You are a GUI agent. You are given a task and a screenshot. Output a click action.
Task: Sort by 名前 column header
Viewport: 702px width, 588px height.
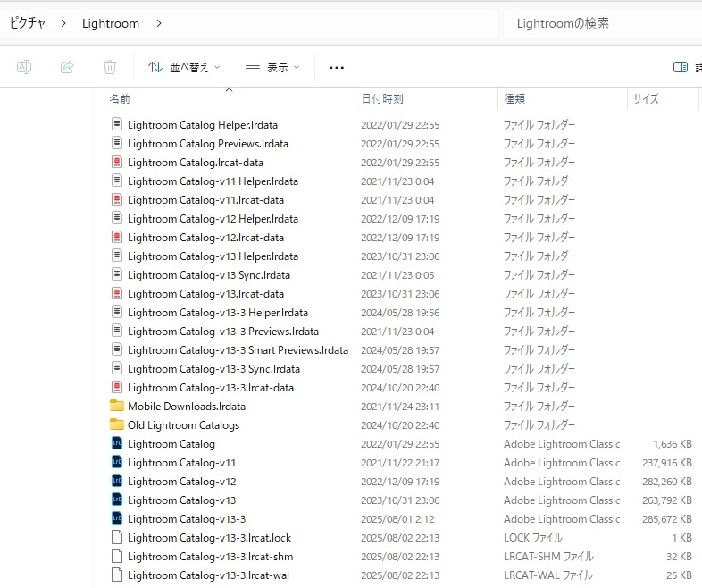(120, 99)
